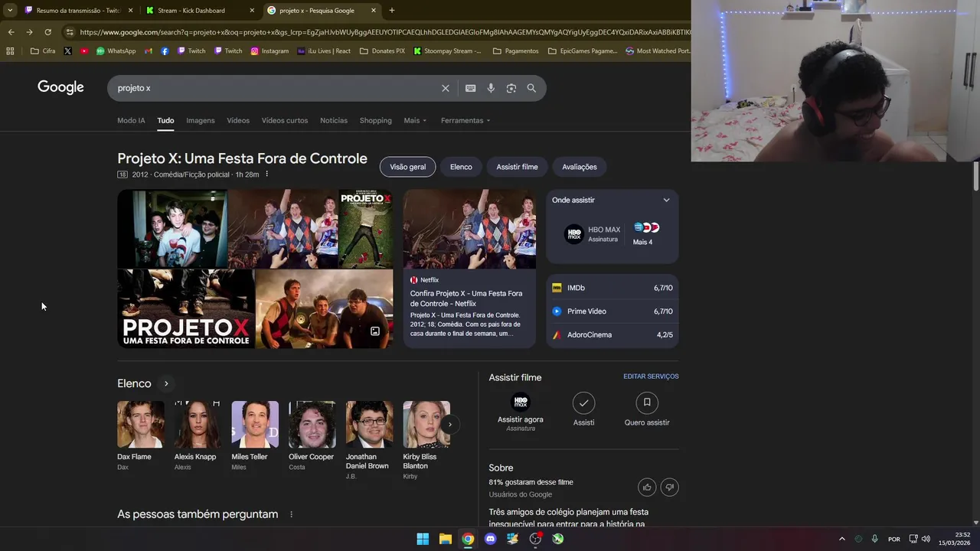980x551 pixels.
Task: Open the X (Twitter) bookmark
Action: tap(67, 51)
